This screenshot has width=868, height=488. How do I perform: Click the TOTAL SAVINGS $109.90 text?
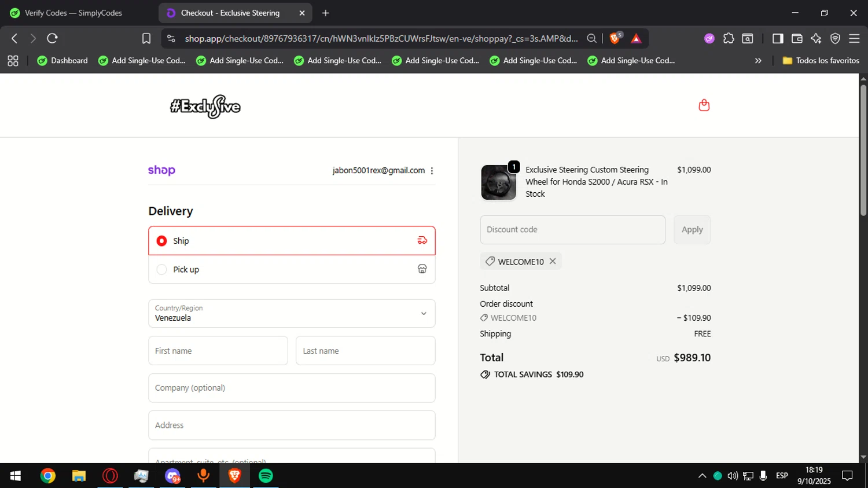pyautogui.click(x=539, y=375)
